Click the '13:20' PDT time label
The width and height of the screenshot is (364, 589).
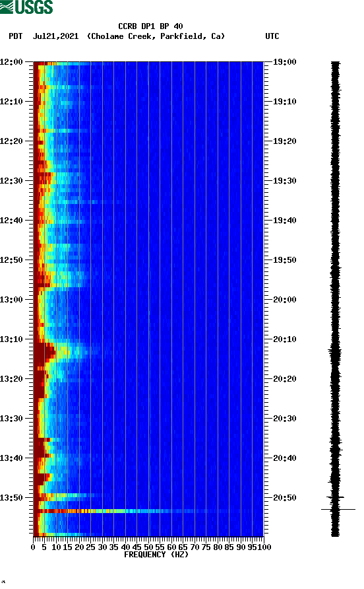[12, 379]
